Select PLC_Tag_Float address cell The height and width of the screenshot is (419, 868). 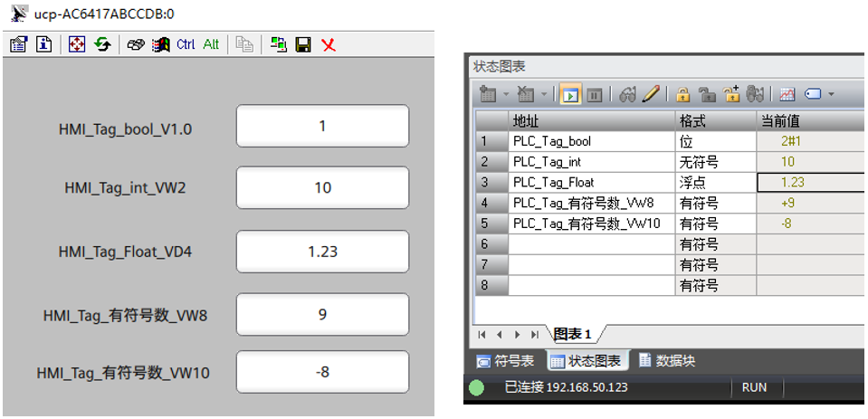(592, 183)
